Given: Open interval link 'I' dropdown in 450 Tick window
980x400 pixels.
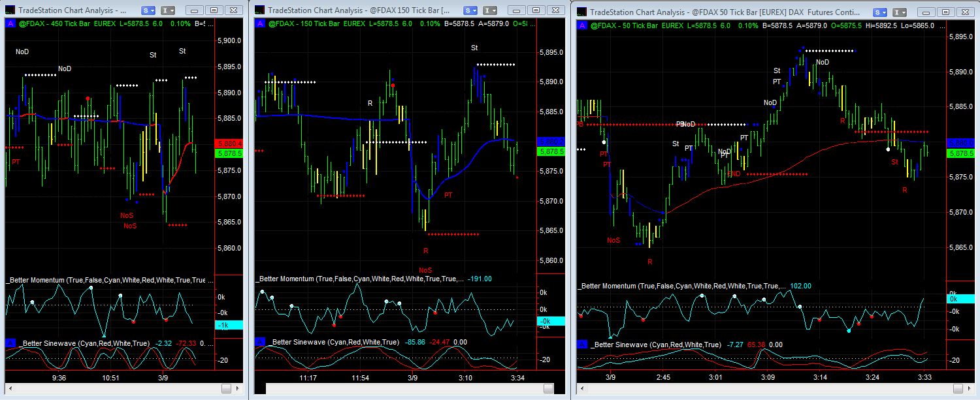Looking at the screenshot, I should (x=168, y=10).
